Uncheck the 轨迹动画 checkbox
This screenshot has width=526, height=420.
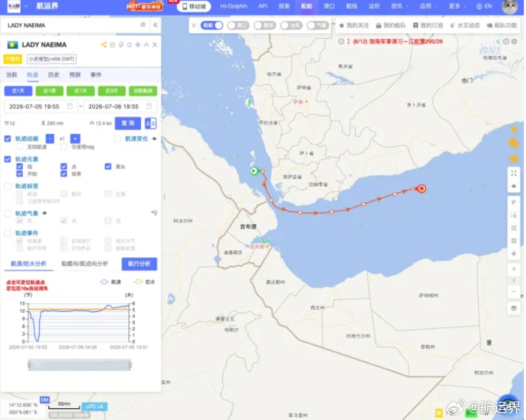7,138
